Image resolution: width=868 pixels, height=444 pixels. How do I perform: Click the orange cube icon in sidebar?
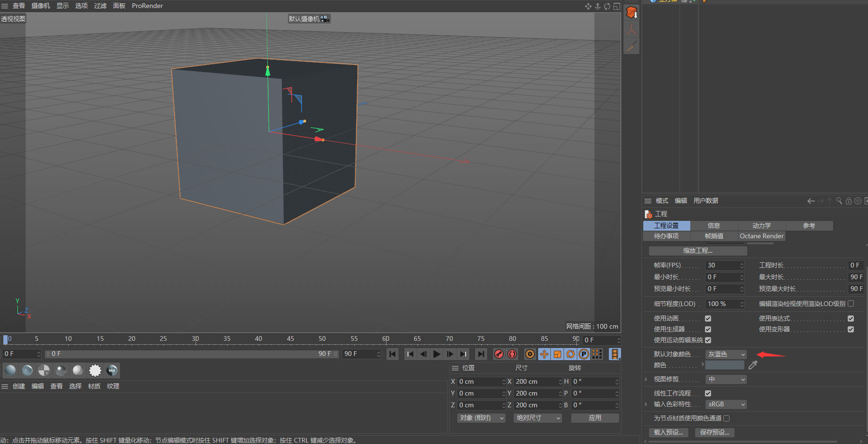(x=631, y=13)
